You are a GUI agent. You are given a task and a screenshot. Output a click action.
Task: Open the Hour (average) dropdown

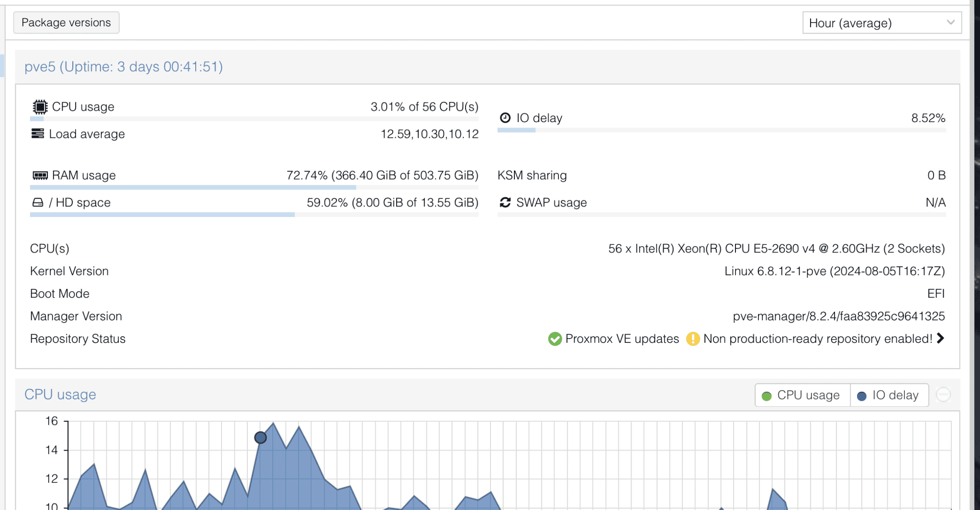click(x=881, y=23)
